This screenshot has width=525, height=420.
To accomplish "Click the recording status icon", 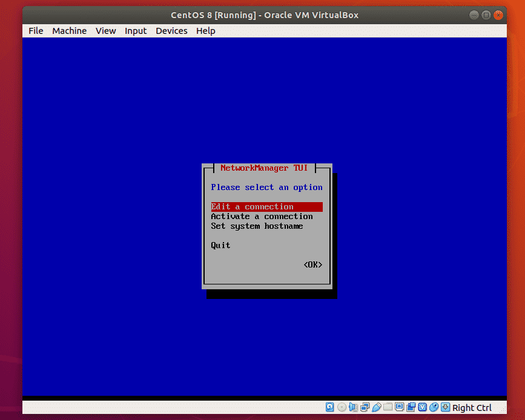I will point(411,407).
